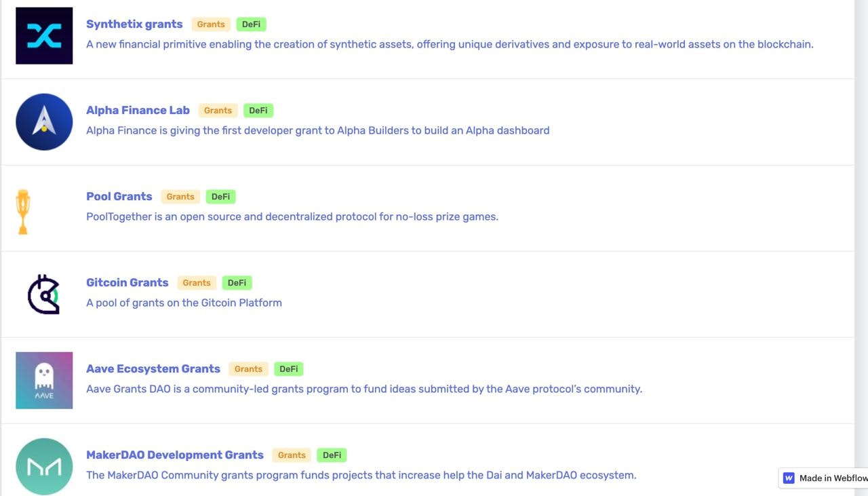Click the PoolTogether trophy icon
868x496 pixels.
[x=23, y=212]
